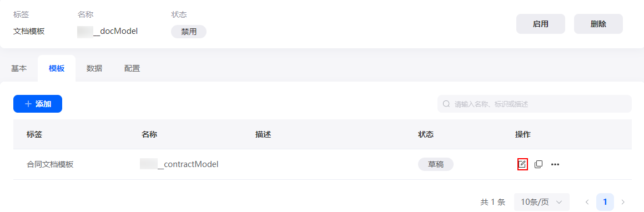
Task: Click the copy icon in the 操作 column
Action: 539,164
